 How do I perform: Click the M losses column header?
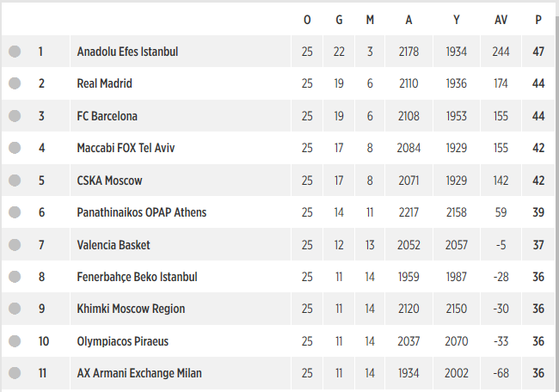tap(370, 20)
